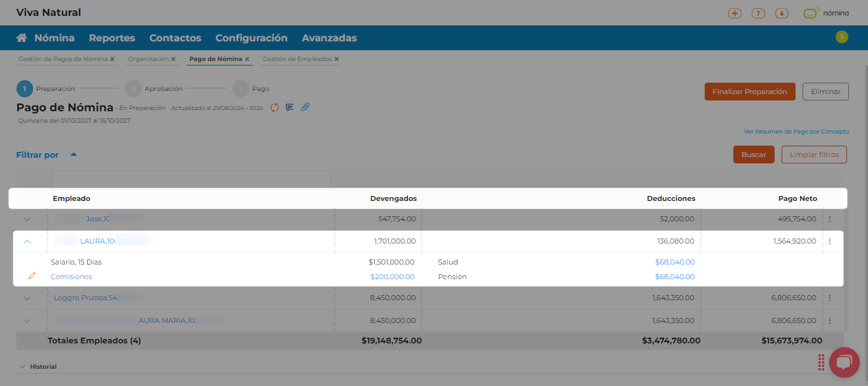Collapse the Filtrar por panel
The height and width of the screenshot is (386, 868).
74,155
